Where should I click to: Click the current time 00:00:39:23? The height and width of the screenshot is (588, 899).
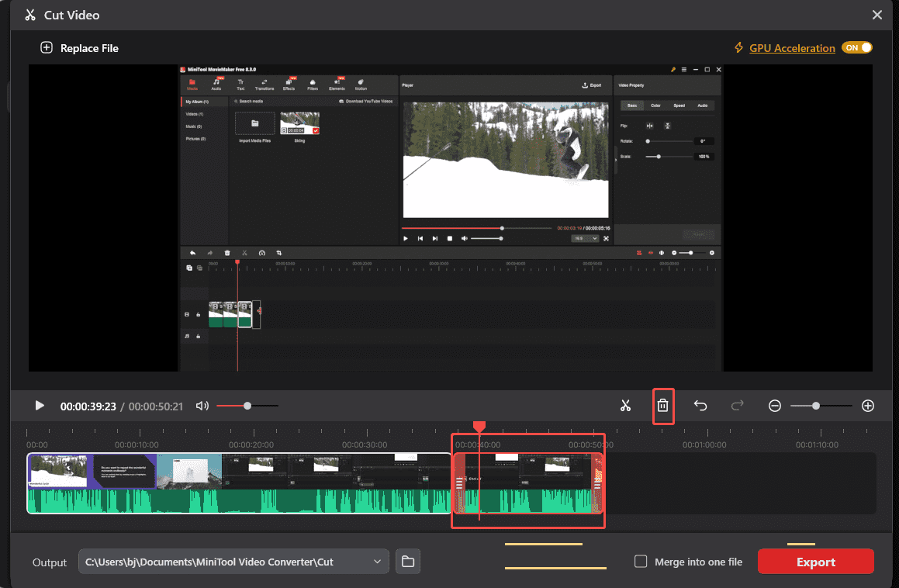88,406
